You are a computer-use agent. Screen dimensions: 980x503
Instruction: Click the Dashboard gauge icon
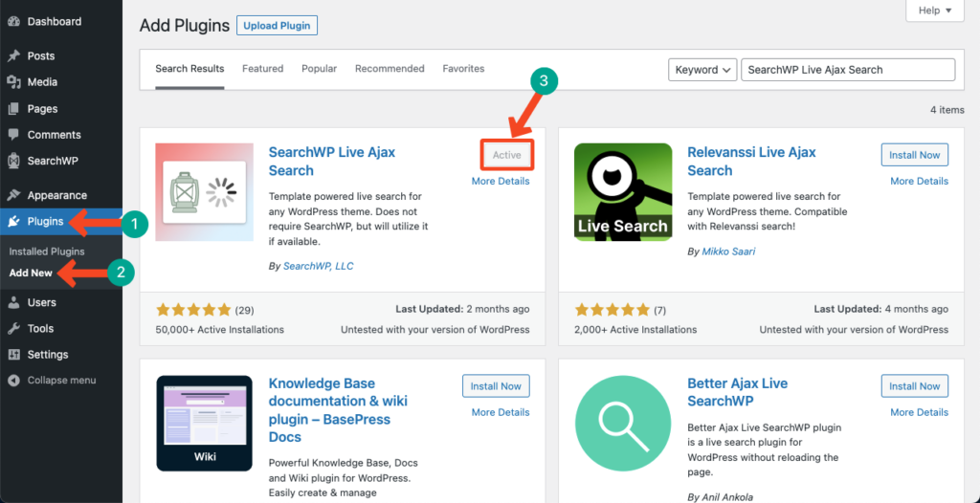pos(13,21)
